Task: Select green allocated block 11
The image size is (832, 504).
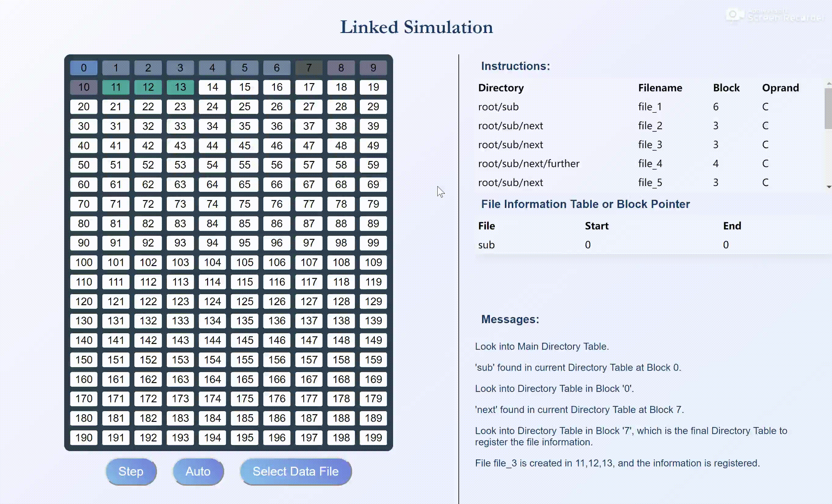Action: [116, 87]
